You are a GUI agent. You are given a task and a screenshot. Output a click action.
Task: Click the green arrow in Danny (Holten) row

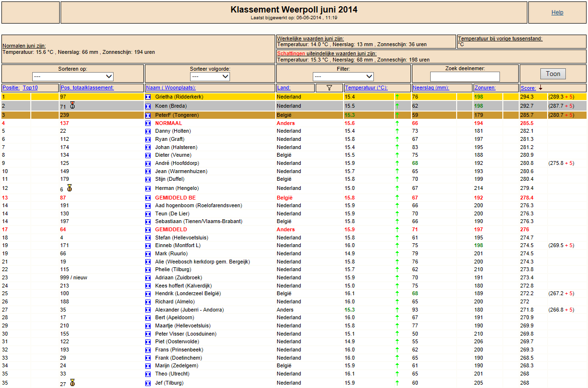pos(397,131)
